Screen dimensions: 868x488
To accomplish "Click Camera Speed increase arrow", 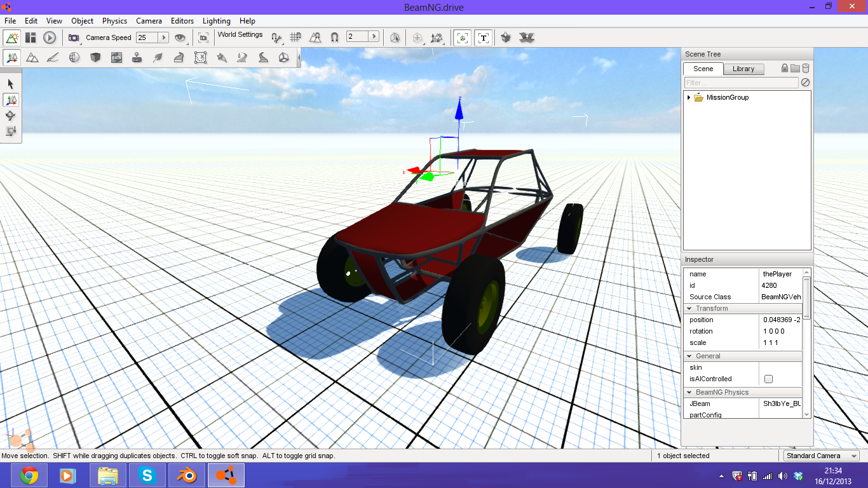I will [163, 37].
